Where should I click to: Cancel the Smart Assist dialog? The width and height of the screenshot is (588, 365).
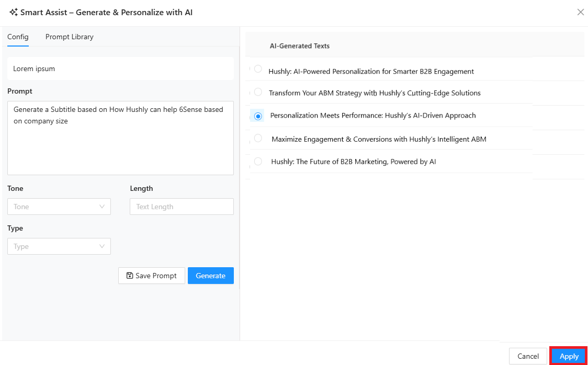(528, 356)
